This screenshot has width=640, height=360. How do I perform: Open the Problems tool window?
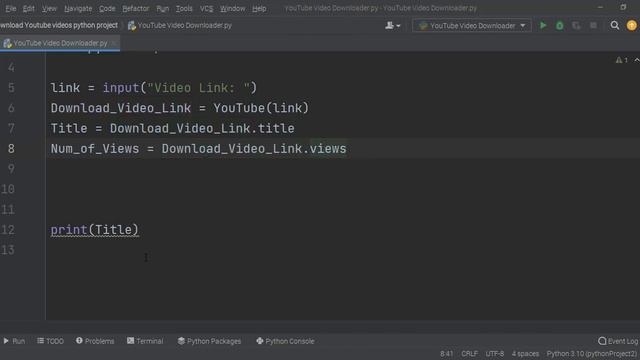click(95, 341)
